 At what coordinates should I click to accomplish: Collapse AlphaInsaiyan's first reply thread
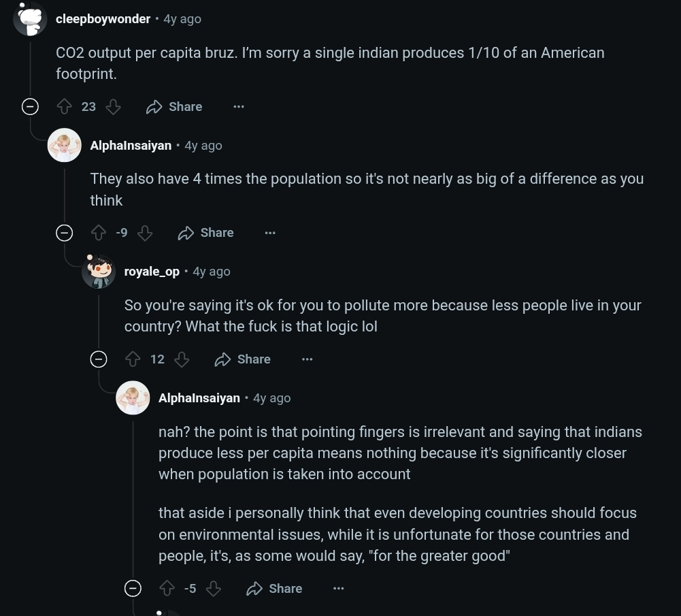click(64, 233)
